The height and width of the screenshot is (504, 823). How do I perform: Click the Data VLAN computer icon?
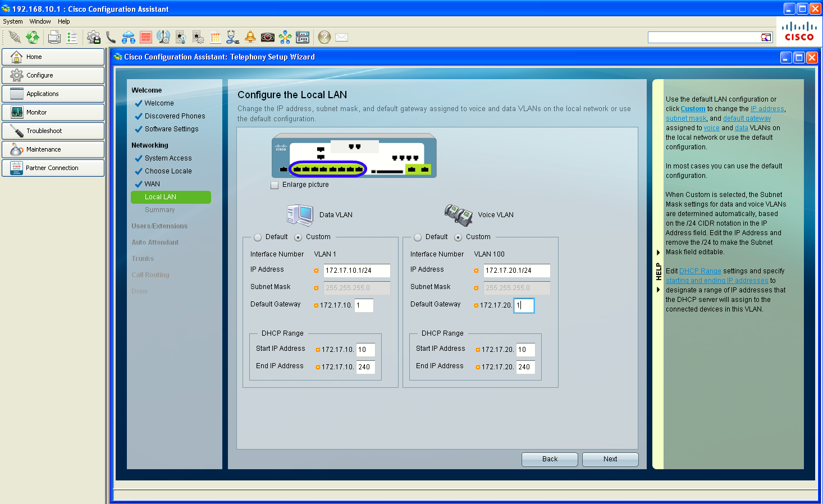coord(300,215)
